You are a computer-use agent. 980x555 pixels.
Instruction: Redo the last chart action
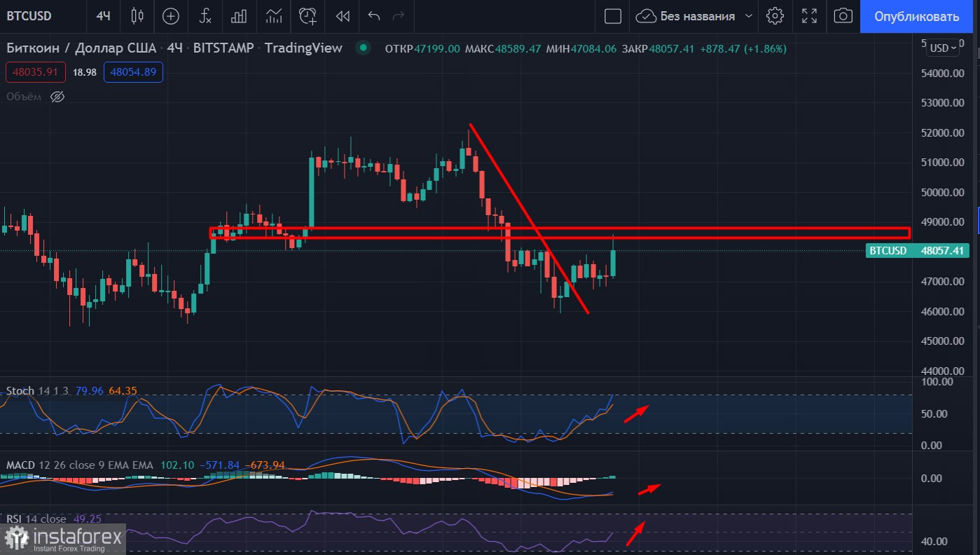pyautogui.click(x=399, y=15)
